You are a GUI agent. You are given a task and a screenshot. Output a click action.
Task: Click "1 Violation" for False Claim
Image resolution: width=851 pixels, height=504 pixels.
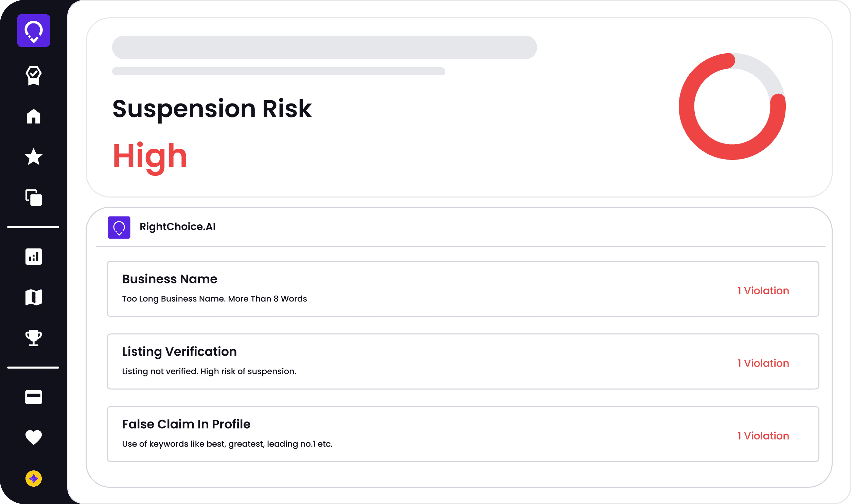(763, 436)
